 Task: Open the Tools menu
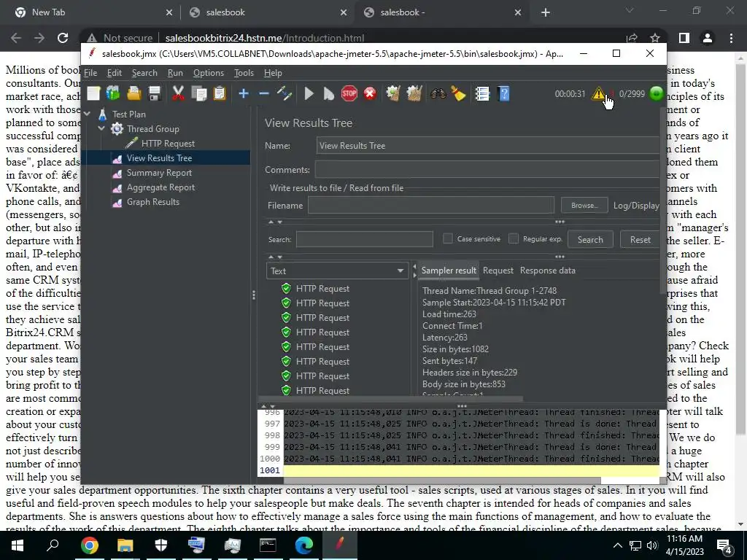tap(244, 73)
